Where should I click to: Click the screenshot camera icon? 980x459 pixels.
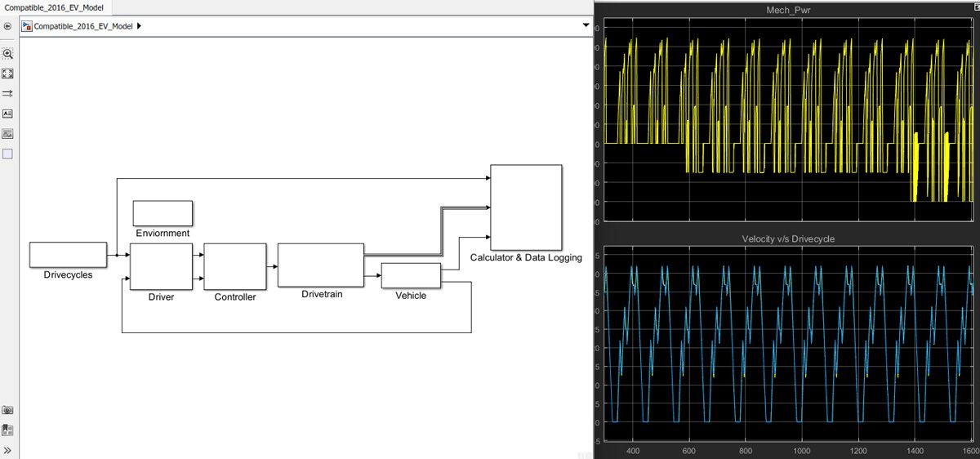coord(8,410)
